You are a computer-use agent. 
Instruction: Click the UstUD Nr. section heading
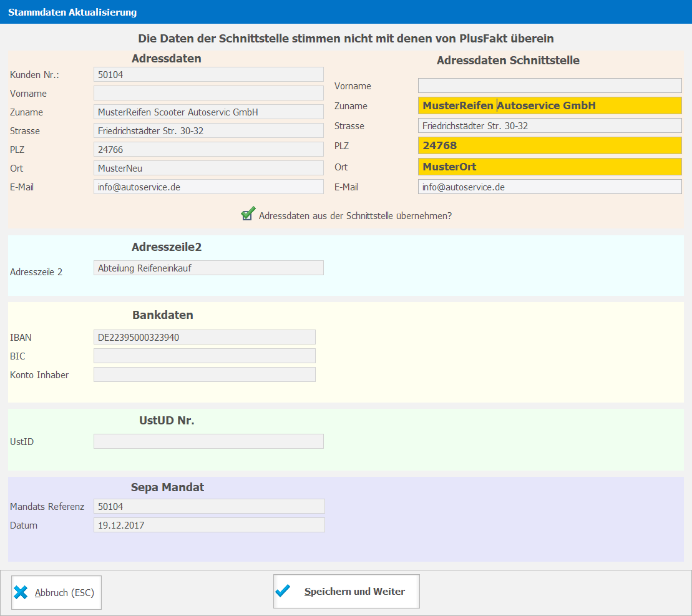[x=167, y=421]
